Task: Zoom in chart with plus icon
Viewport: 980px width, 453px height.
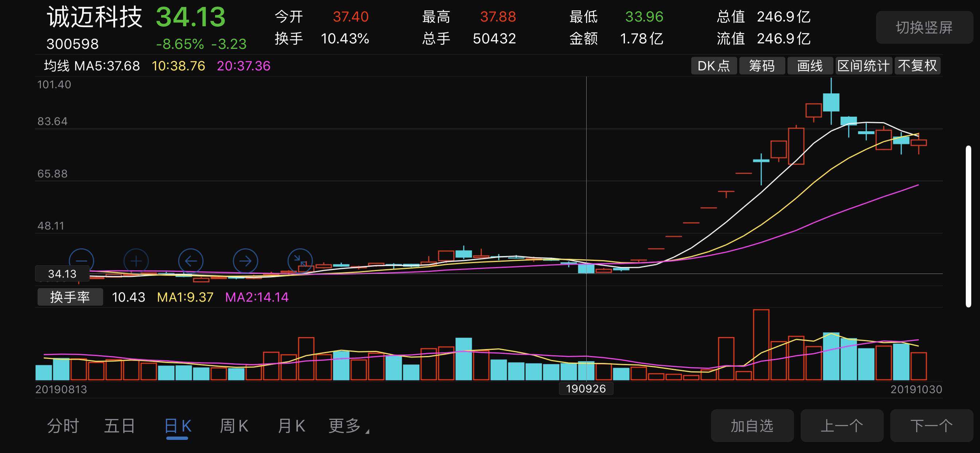Action: 136,261
